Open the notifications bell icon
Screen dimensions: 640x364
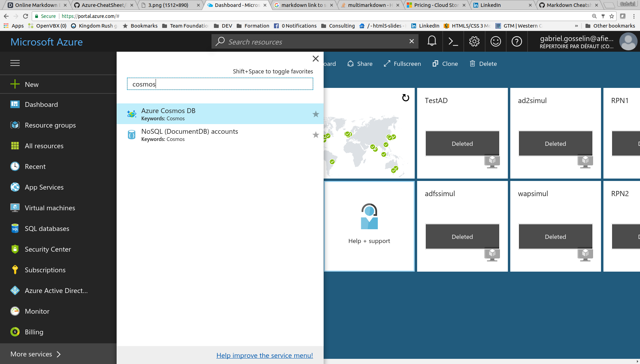coord(432,41)
